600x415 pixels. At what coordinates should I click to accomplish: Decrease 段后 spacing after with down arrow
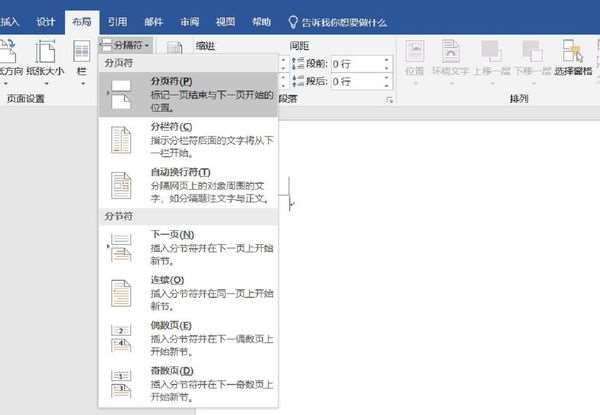click(386, 85)
